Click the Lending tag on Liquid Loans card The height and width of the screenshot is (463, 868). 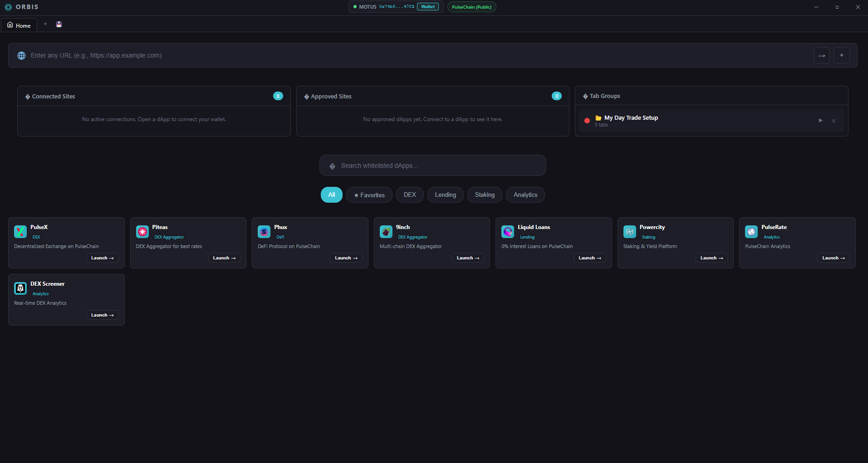[527, 237]
